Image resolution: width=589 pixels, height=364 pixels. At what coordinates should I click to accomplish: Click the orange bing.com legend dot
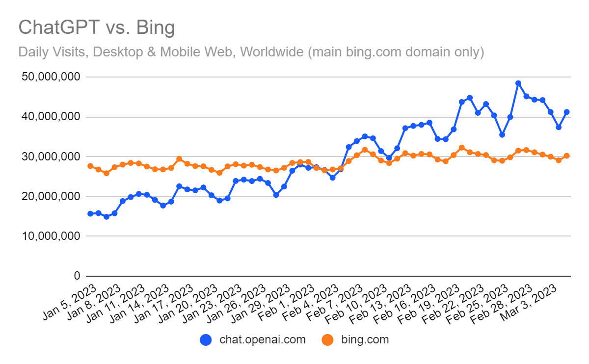pos(327,339)
